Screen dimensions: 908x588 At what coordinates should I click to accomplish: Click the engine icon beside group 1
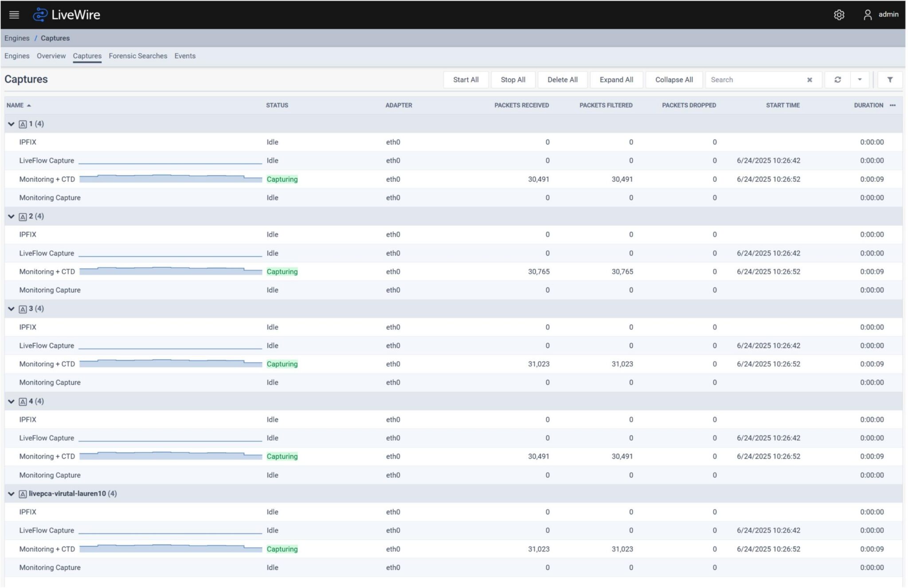point(23,124)
